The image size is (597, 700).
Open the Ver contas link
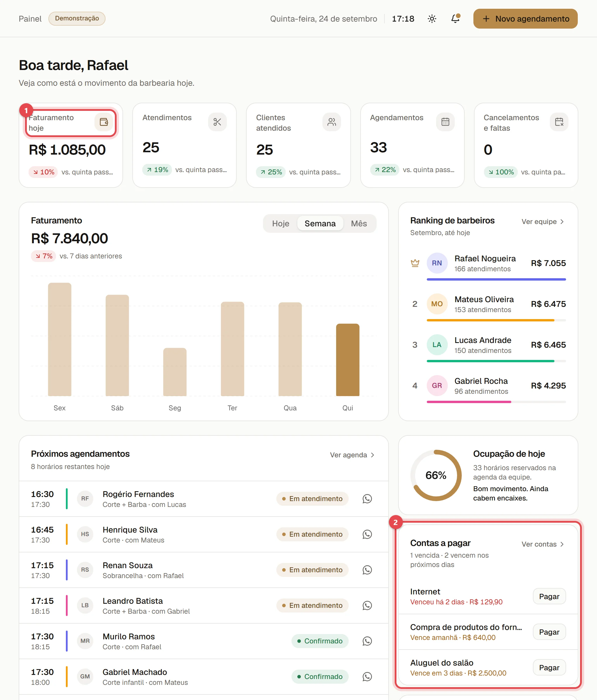point(543,544)
